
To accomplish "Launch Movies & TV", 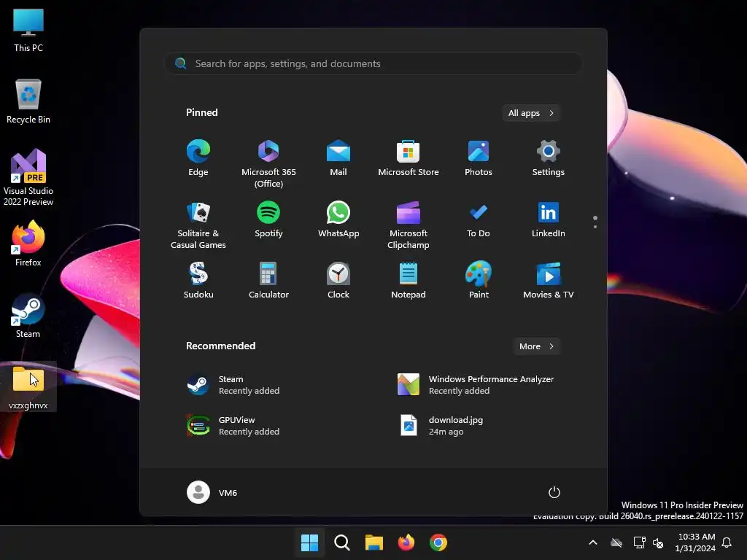I will pyautogui.click(x=549, y=281).
